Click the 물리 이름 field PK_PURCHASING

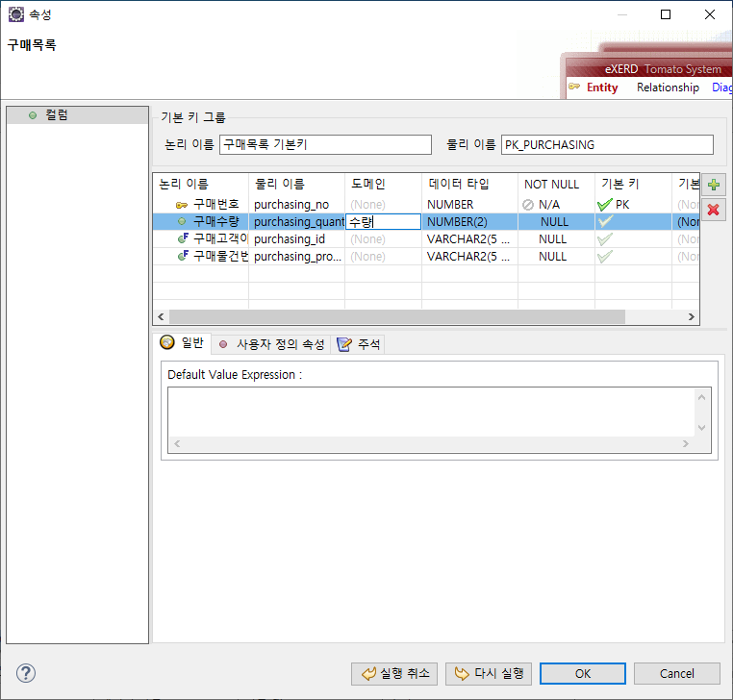(607, 144)
